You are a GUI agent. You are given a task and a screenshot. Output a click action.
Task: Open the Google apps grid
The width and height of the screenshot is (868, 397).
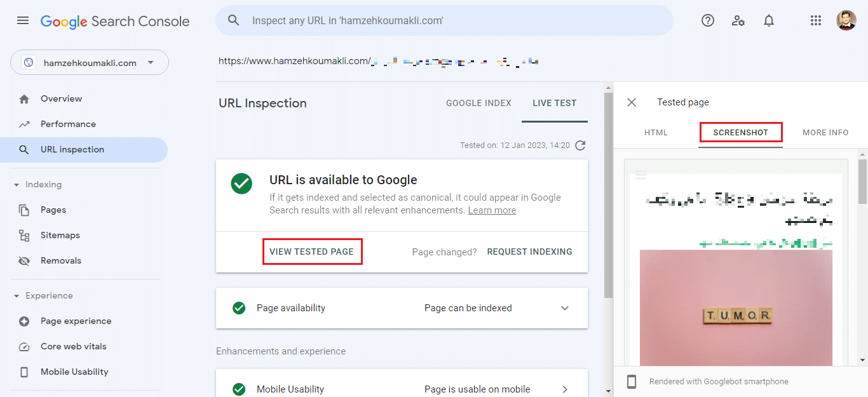816,20
